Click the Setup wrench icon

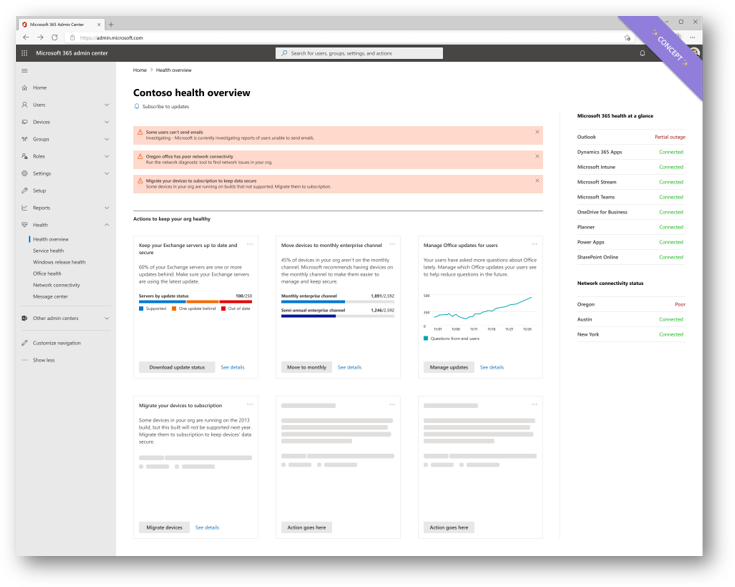pyautogui.click(x=24, y=191)
